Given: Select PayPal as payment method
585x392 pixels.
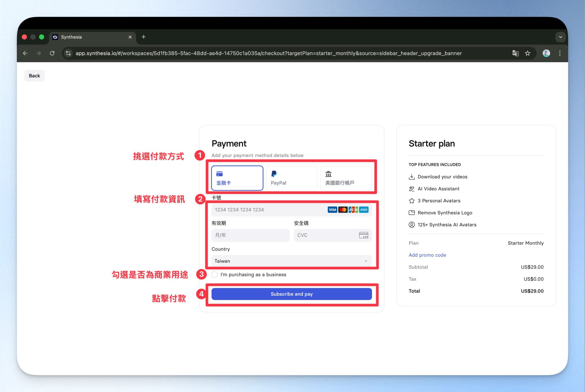Looking at the screenshot, I should coord(292,178).
